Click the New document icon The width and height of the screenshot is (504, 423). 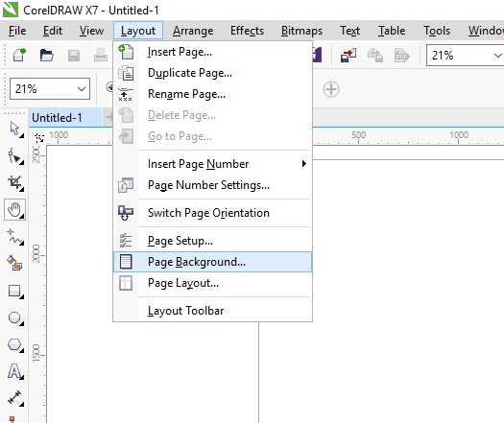19,56
